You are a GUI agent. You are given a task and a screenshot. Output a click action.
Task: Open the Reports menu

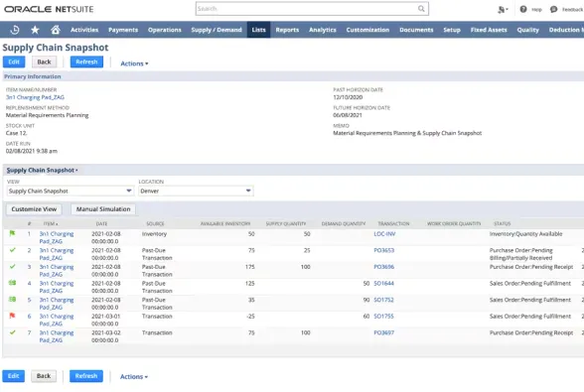[x=287, y=30]
